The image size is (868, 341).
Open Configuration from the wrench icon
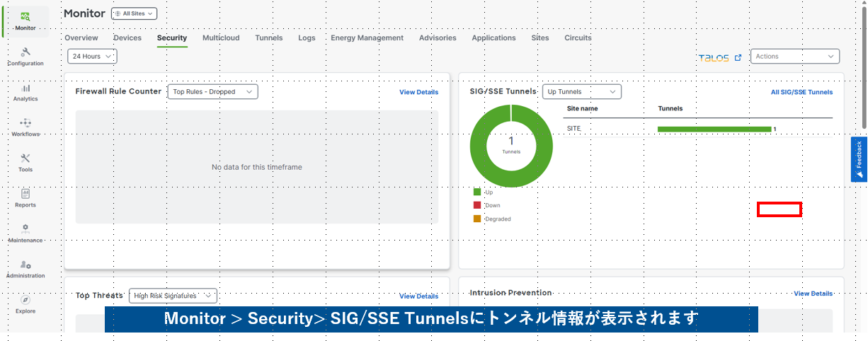(x=25, y=57)
